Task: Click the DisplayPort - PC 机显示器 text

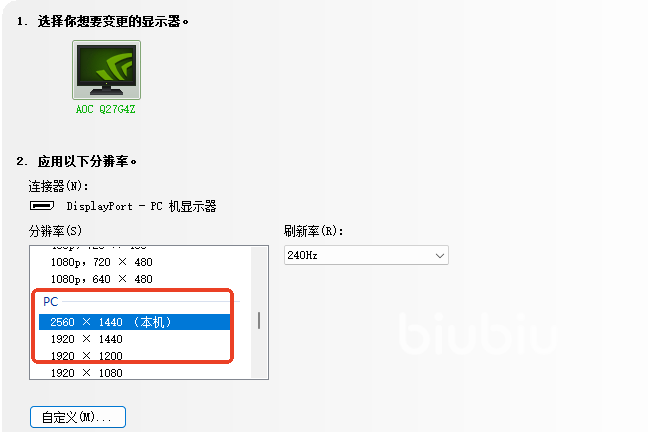Action: tap(141, 206)
